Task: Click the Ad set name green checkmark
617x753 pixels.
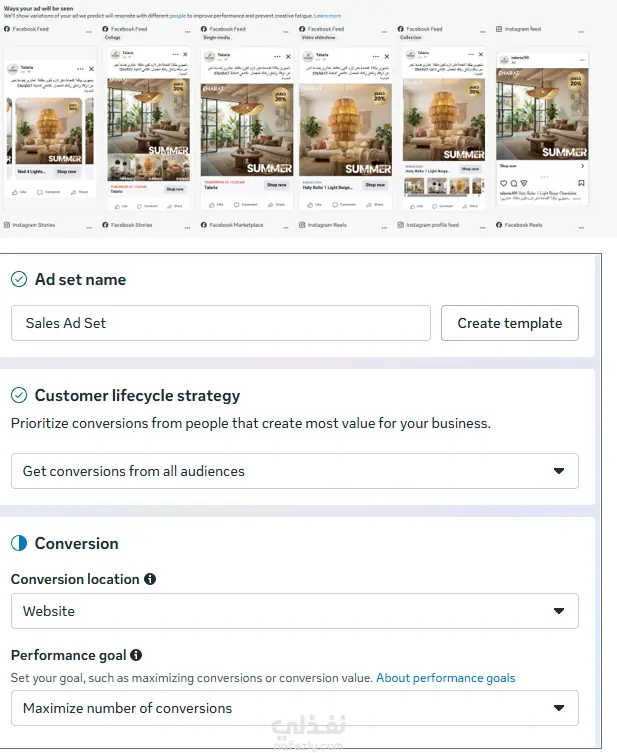Action: (x=19, y=279)
